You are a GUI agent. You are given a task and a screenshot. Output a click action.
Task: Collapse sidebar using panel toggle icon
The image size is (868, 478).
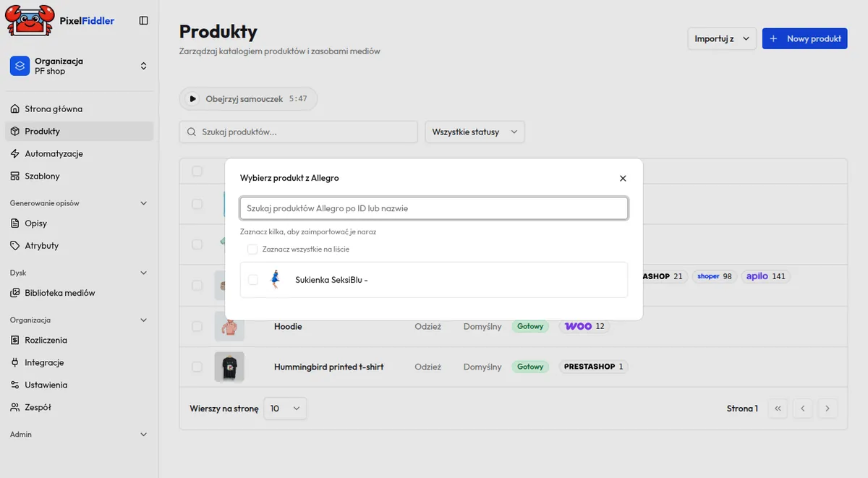pos(143,21)
